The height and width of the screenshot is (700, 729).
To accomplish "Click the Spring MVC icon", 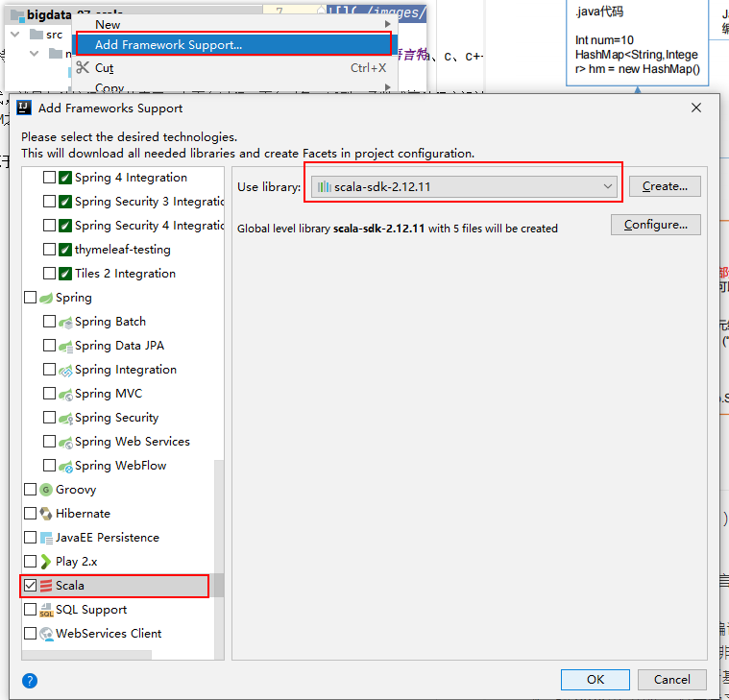I will [x=65, y=394].
